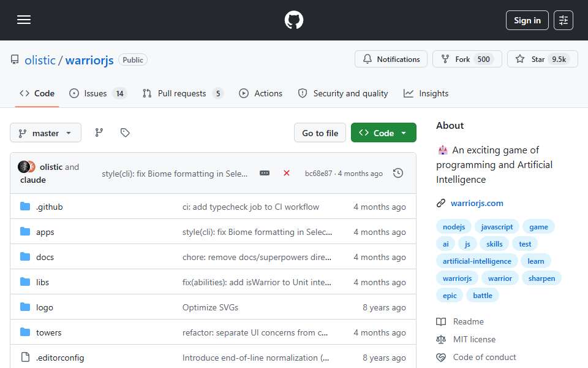The width and height of the screenshot is (588, 368).
Task: Open commit 'ci: add typecheck job to CI workflow'
Action: [x=251, y=207]
